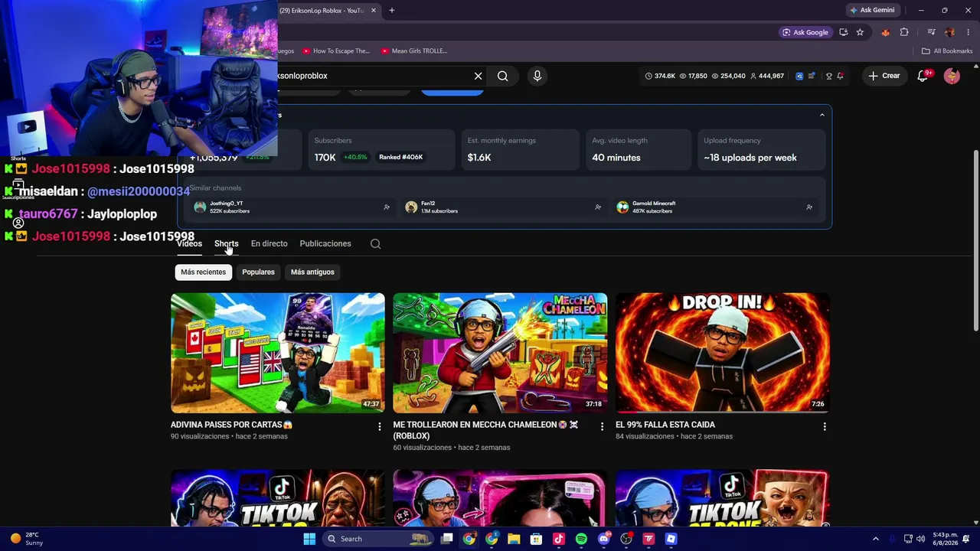Click the YouTube search magnifier button
The height and width of the screenshot is (551, 980).
(502, 76)
